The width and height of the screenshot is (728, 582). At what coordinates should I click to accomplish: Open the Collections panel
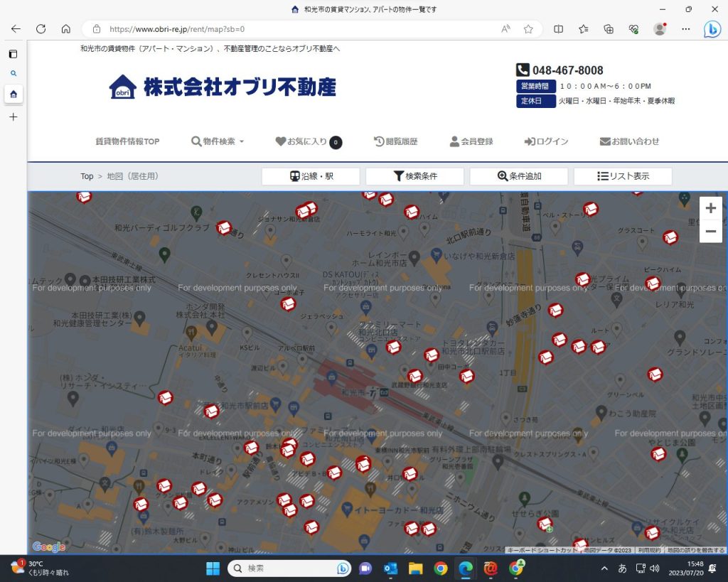tap(609, 28)
